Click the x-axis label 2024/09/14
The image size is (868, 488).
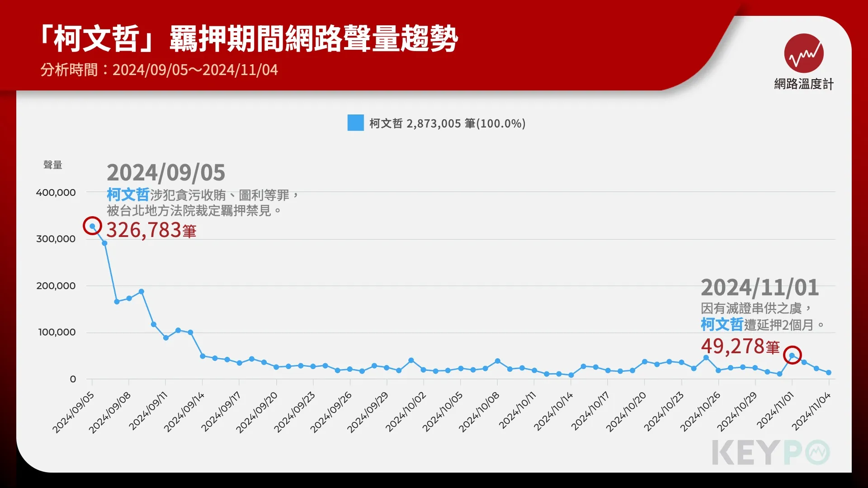click(x=184, y=412)
